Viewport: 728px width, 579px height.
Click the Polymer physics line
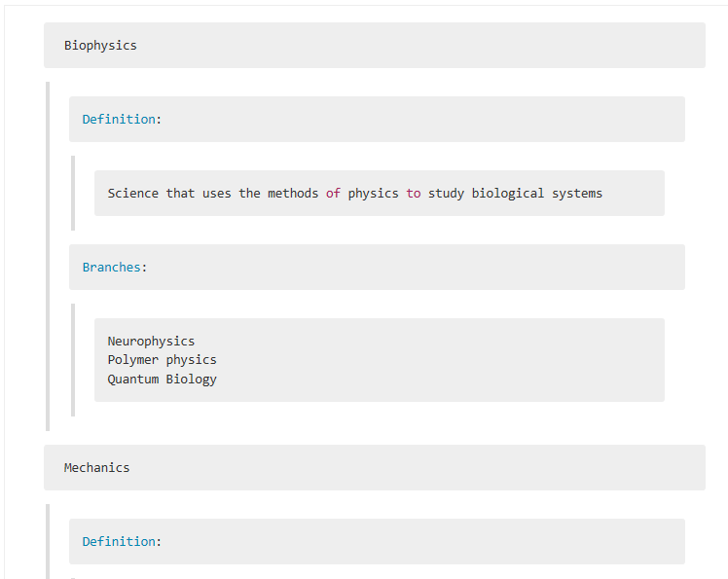click(162, 360)
